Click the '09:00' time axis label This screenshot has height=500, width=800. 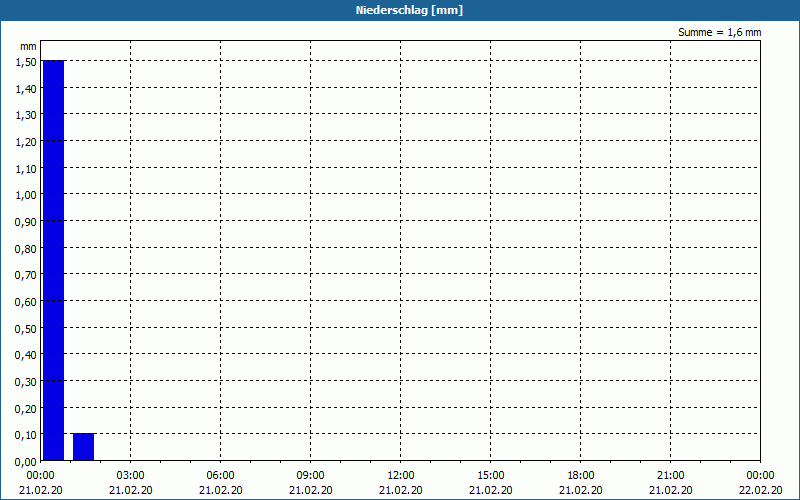click(x=310, y=476)
